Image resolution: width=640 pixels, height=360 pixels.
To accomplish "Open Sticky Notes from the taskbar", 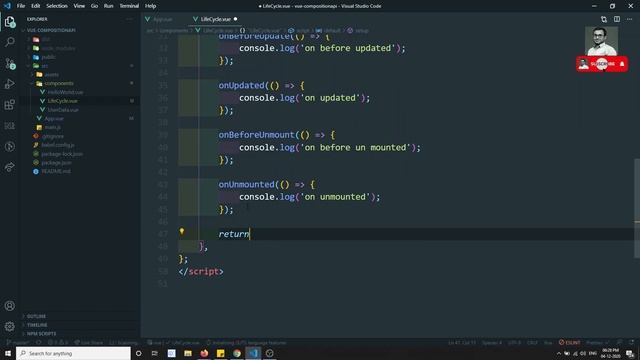I will pos(220,353).
